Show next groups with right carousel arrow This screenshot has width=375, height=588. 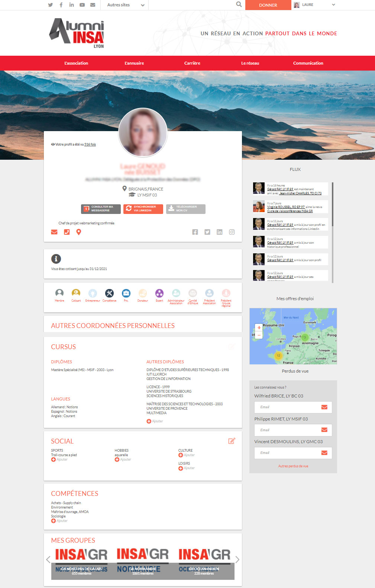[x=237, y=560]
